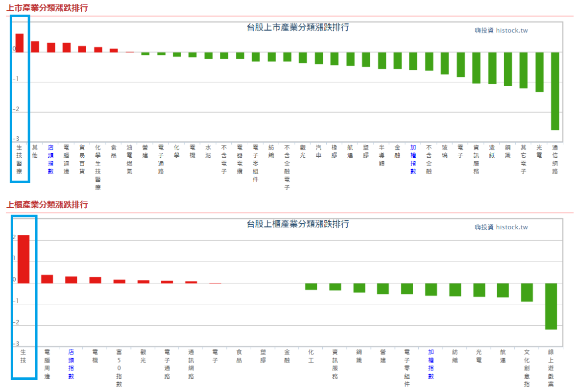This screenshot has width=577, height=392.
Task: Click the tall red 生技 bar in OTC chart
Action: pos(24,259)
